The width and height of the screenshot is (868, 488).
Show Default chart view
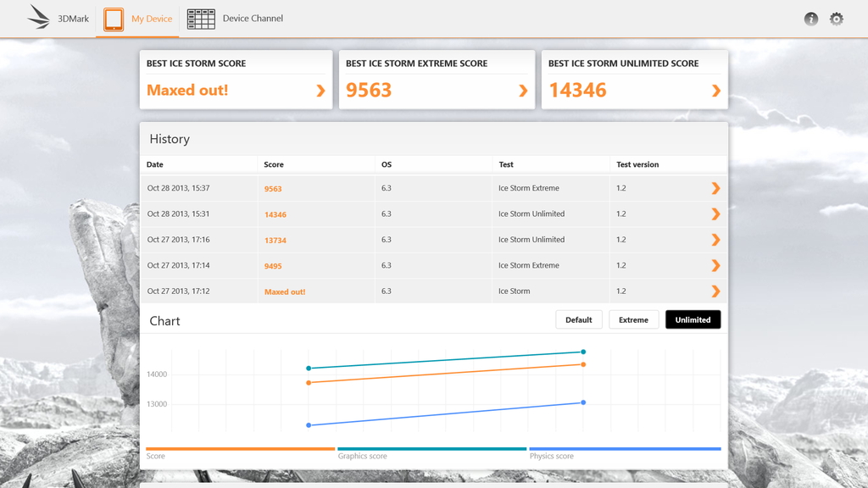coord(578,319)
